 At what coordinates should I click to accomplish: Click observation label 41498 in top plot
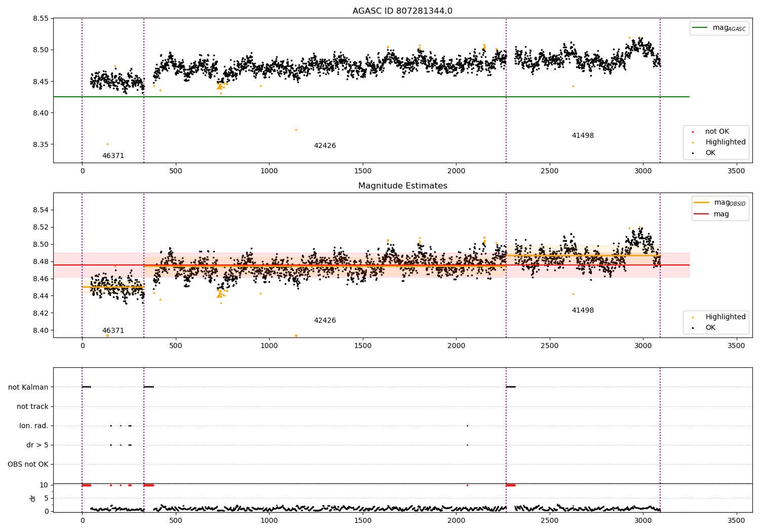click(583, 136)
